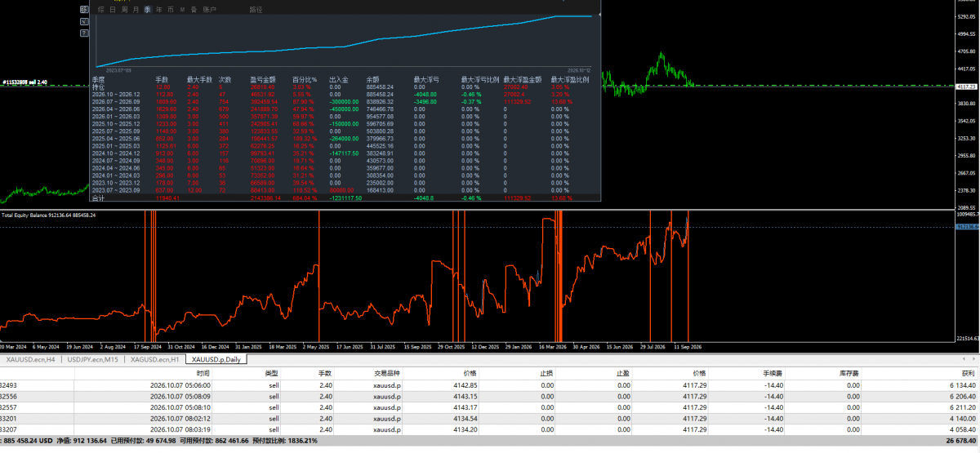
Task: Click the 获利 column header
Action: (969, 372)
